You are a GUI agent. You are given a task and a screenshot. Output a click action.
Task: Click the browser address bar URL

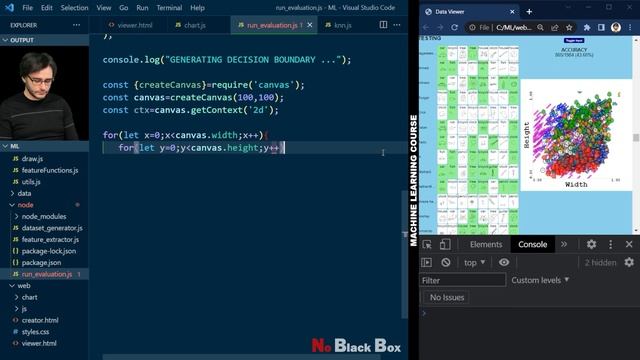click(x=513, y=27)
